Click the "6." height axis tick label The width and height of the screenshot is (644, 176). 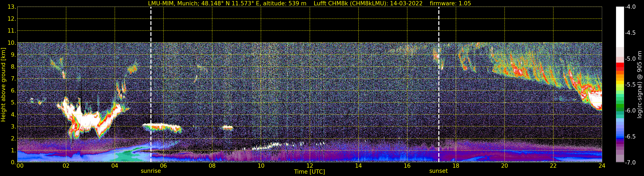pos(13,91)
